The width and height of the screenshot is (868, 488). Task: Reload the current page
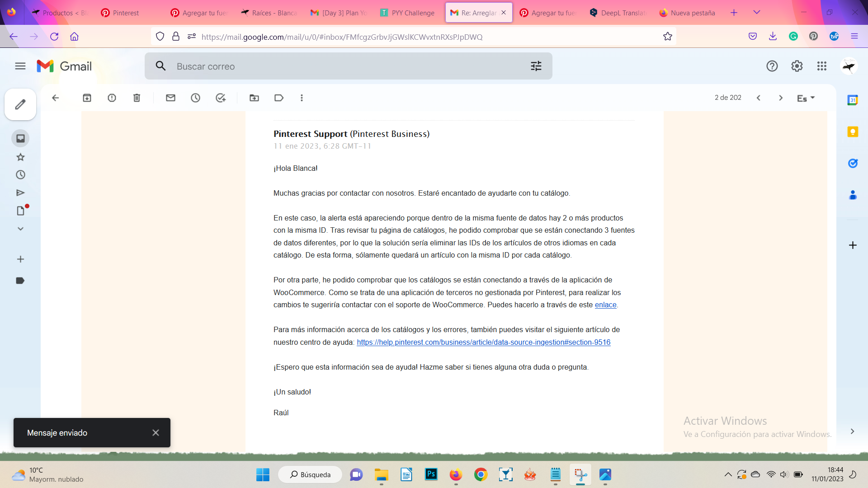[x=54, y=37]
